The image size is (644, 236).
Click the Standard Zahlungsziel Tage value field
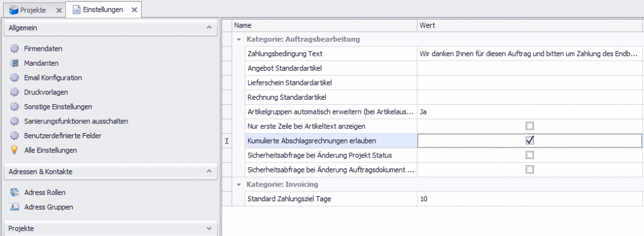(529, 199)
